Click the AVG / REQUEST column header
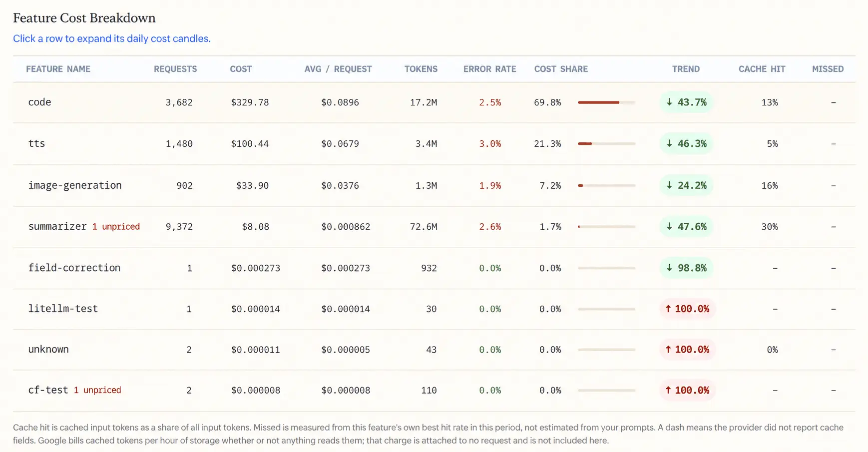 coord(338,69)
